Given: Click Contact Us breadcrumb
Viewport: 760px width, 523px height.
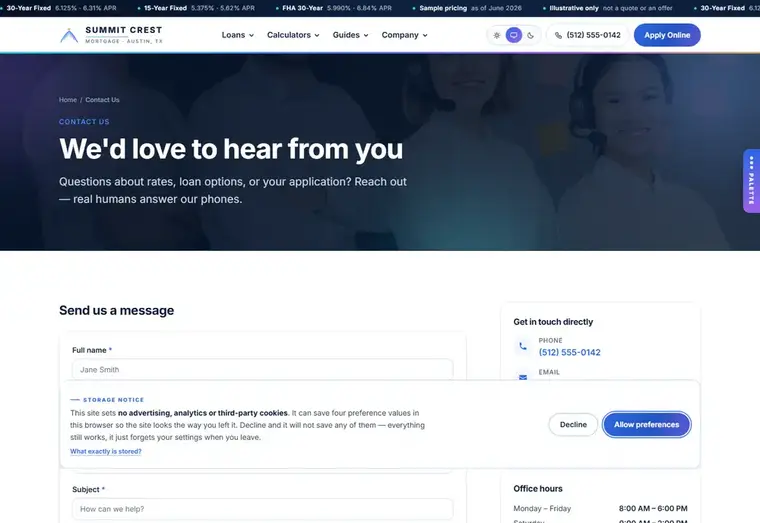Looking at the screenshot, I should pyautogui.click(x=102, y=100).
